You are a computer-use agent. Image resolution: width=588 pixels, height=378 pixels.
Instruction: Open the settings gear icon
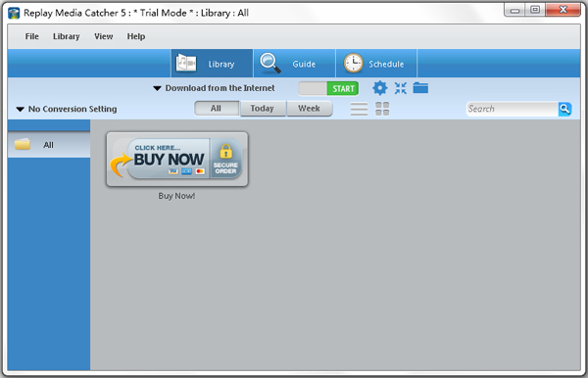tap(379, 88)
